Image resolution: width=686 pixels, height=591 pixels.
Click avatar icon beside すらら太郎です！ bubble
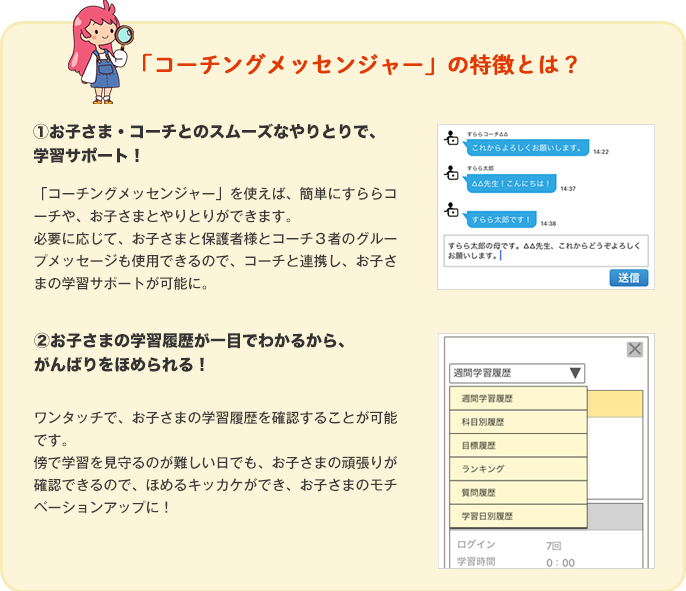point(451,210)
